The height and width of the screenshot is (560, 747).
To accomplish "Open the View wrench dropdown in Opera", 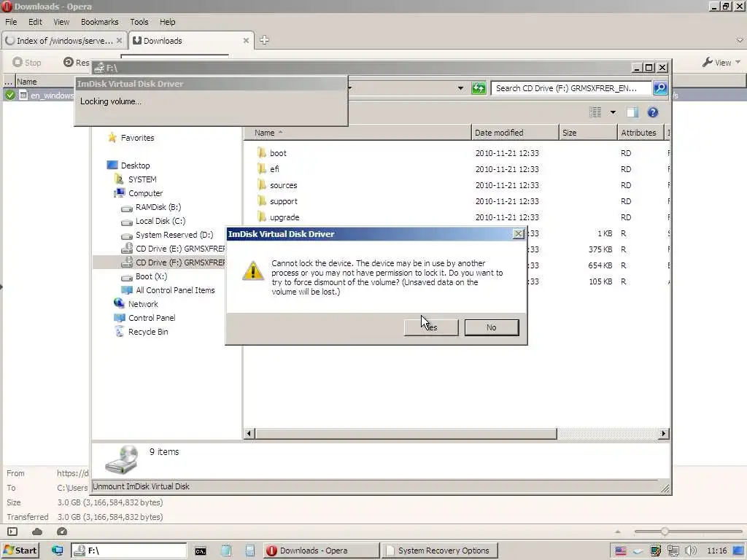I will [721, 63].
